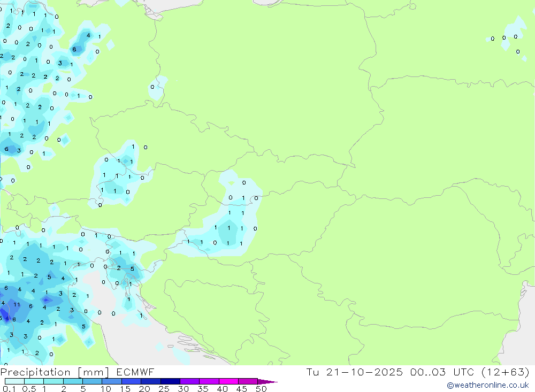Click the "20" legend scale label

(x=144, y=389)
